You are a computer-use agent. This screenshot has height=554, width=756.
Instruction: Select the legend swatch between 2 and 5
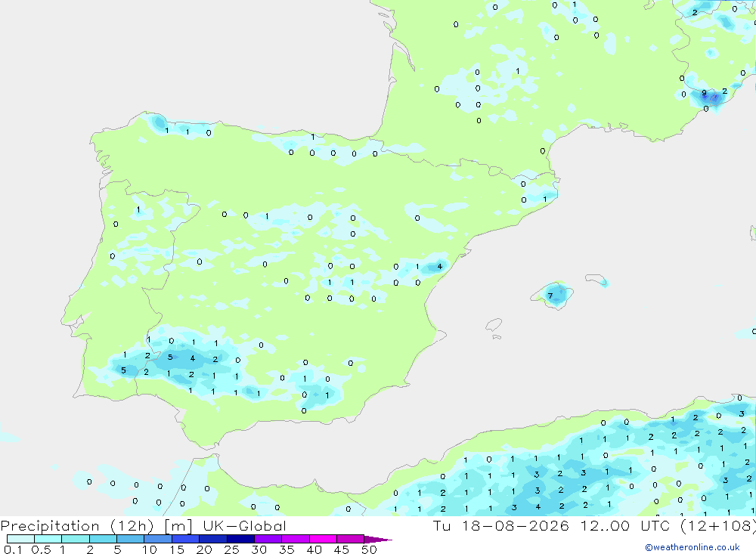(103, 539)
